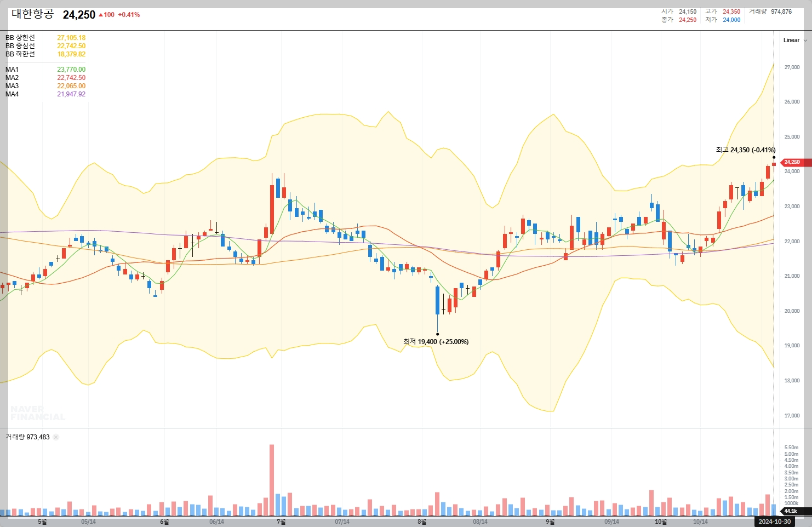812x527 pixels.
Task: Click the 08/14 label on date axis
Action: point(480,522)
